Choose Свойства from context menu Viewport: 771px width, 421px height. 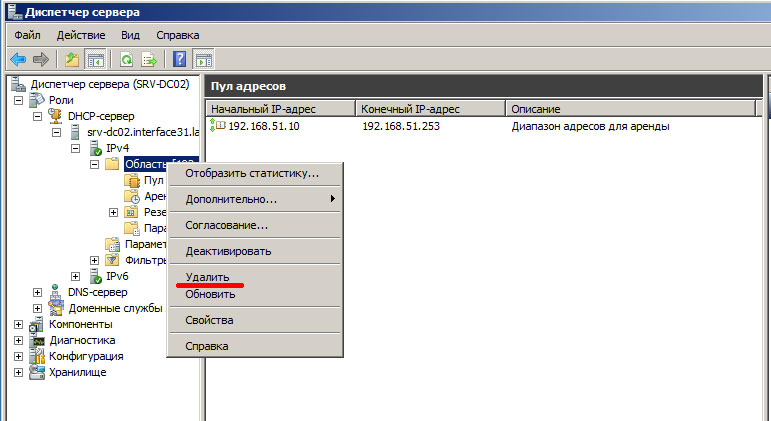[x=255, y=320]
